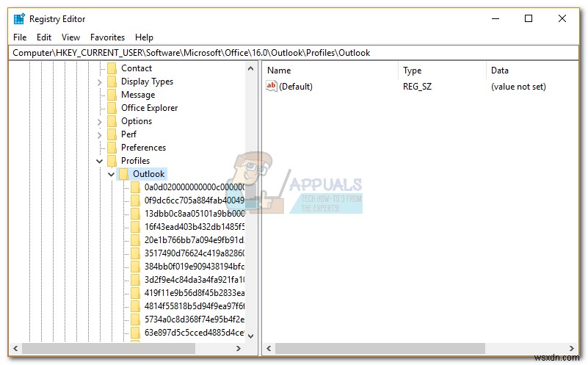Select the (Default) registry value
The image size is (588, 365).
[x=296, y=86]
